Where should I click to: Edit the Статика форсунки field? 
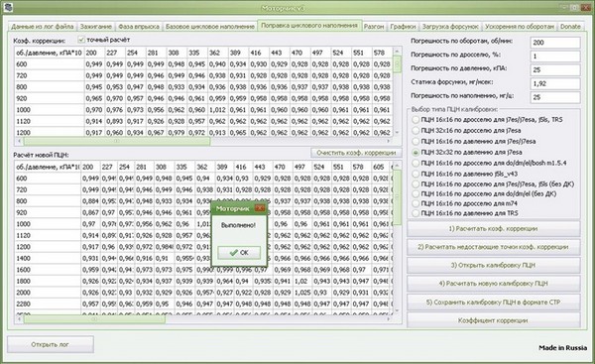click(x=554, y=83)
